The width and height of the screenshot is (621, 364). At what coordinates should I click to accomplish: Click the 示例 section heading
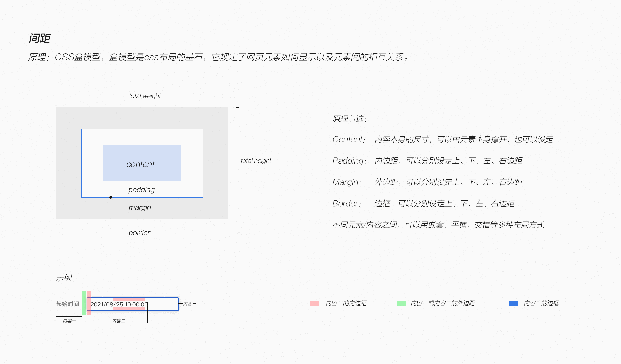pos(65,278)
